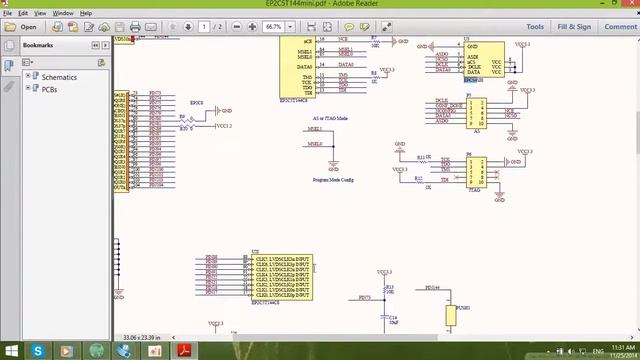Send file via email envelope icon
Image resolution: width=640 pixels, height=360 pixels.
[151, 27]
